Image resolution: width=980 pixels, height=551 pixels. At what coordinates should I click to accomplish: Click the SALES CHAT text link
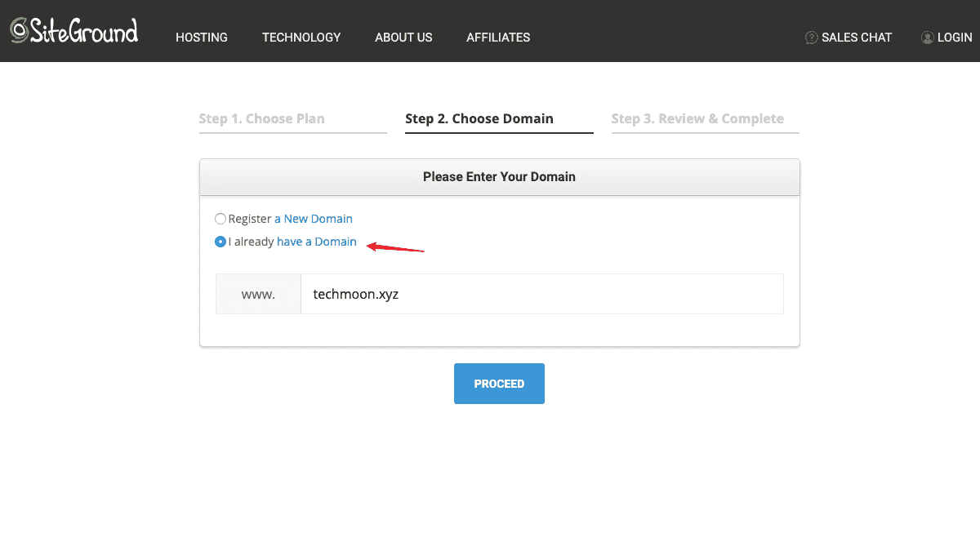coord(857,38)
